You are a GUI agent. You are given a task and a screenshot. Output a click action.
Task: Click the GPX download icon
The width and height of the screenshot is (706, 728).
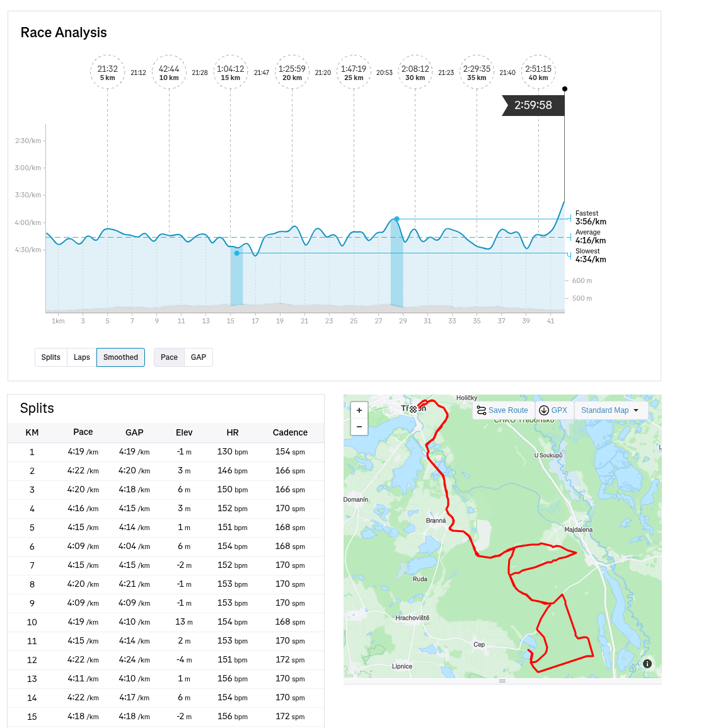[x=544, y=410]
